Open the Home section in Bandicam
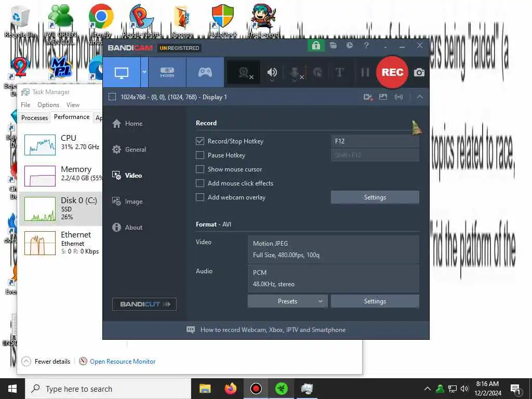Image resolution: width=532 pixels, height=399 pixels. 127,124
